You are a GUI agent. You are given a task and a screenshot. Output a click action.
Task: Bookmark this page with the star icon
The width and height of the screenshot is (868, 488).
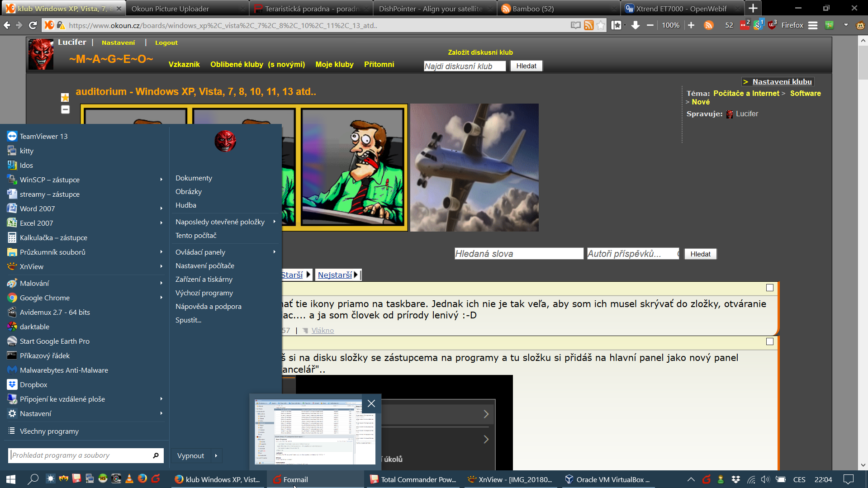coord(601,25)
